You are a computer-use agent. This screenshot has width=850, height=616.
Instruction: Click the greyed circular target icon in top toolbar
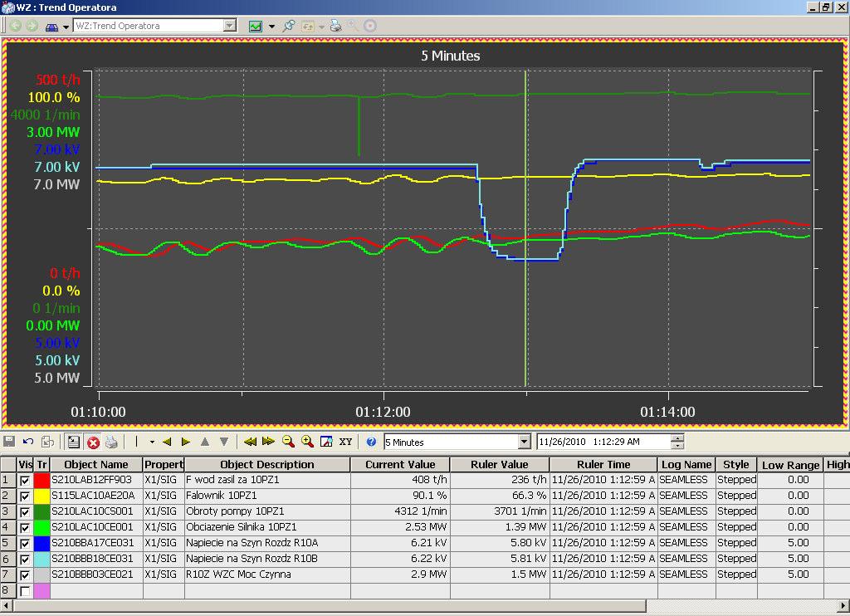[x=369, y=26]
